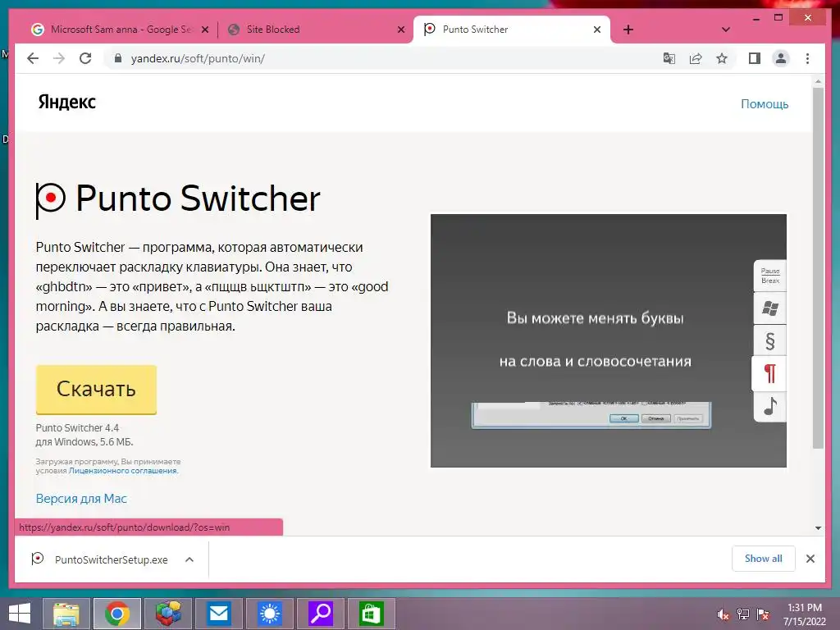Viewport: 840px width, 630px height.
Task: Open the Лицензионного соглашения link
Action: (123, 471)
